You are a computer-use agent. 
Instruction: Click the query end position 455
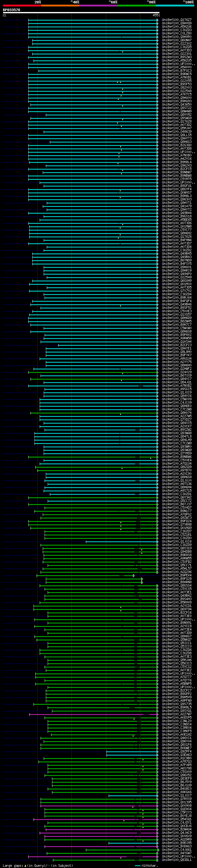tap(155, 15)
